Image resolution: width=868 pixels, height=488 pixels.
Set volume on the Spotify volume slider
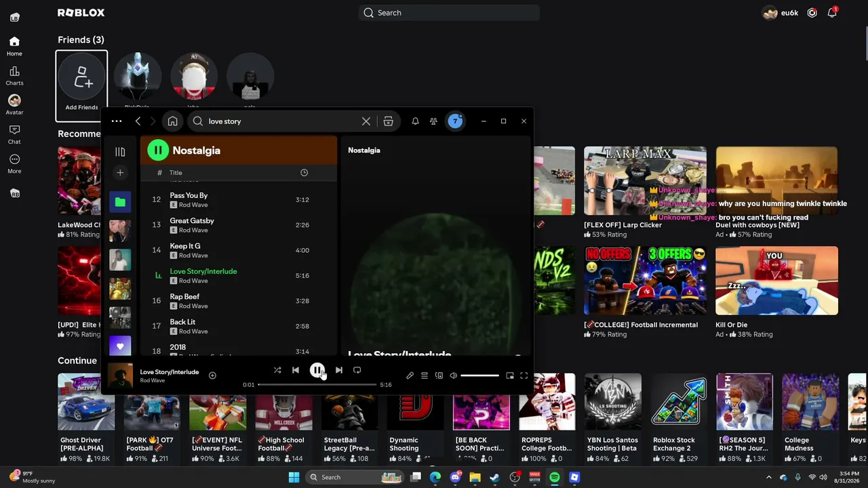(x=480, y=375)
